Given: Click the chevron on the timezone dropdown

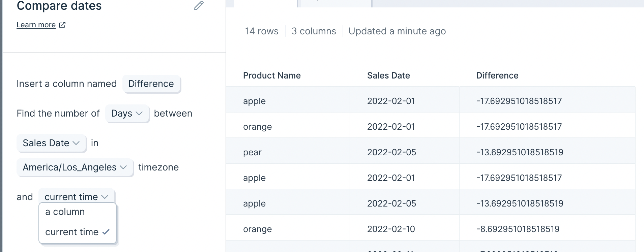Looking at the screenshot, I should (123, 167).
